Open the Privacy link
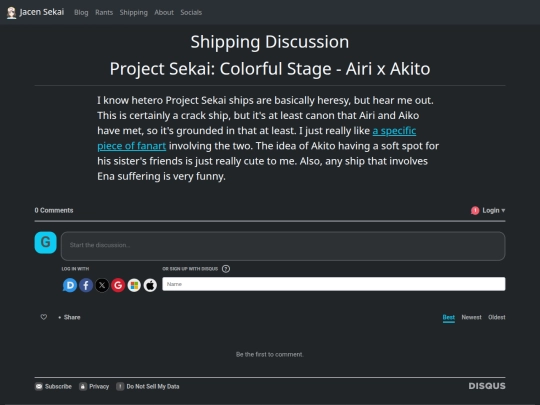This screenshot has width=540, height=405. coord(94,386)
